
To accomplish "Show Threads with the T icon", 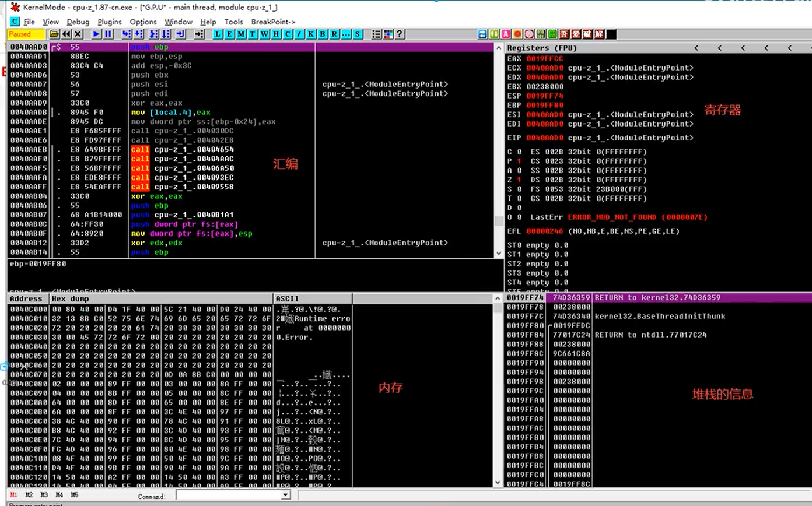I will (x=253, y=34).
